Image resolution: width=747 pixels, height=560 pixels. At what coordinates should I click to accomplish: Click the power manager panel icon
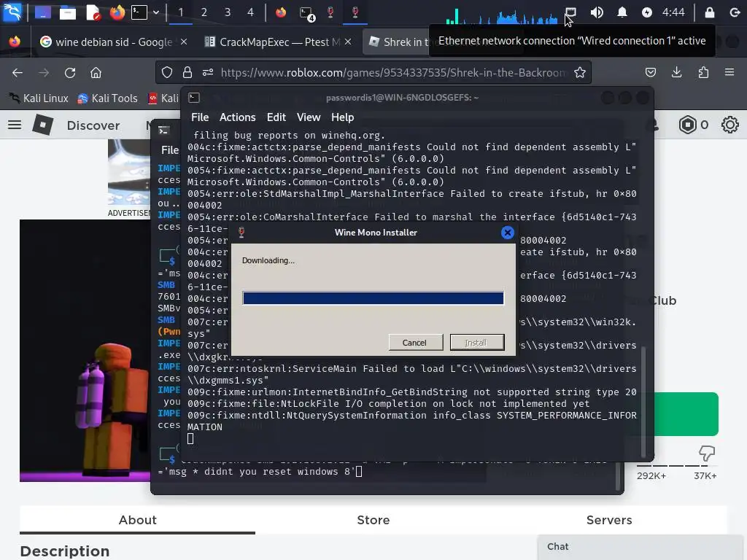(646, 12)
